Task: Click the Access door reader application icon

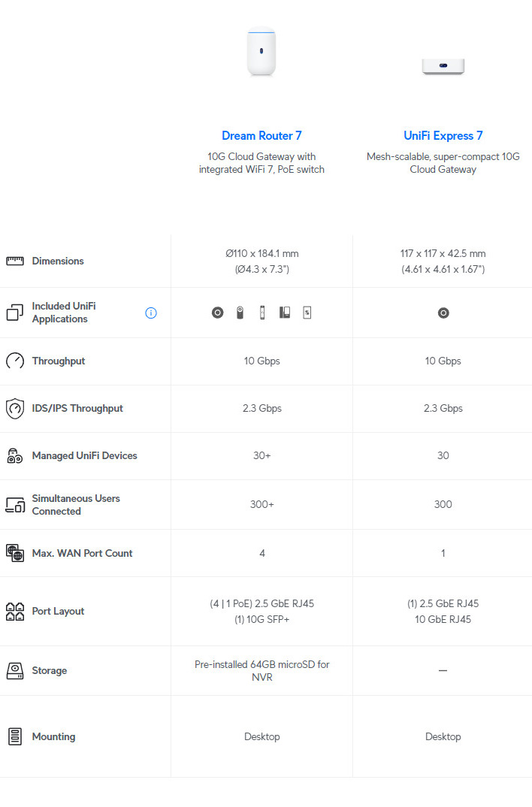Action: pyautogui.click(x=262, y=313)
